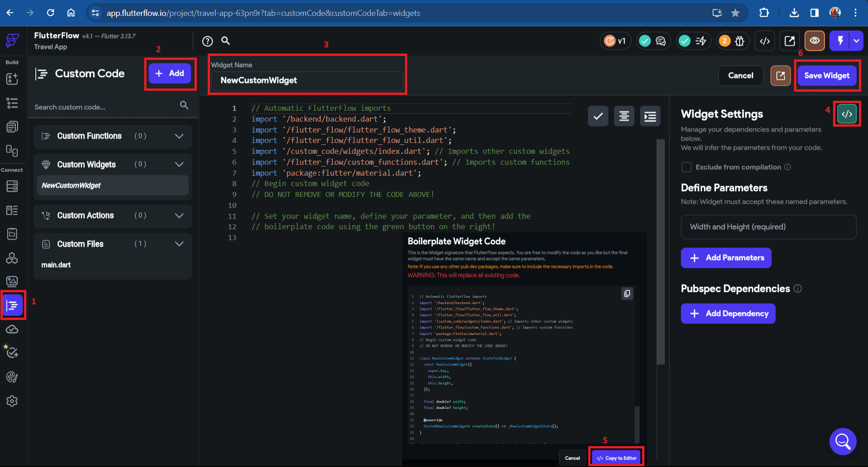Copy boilerplate code with clipboard icon
This screenshot has width=868, height=467.
(x=627, y=294)
